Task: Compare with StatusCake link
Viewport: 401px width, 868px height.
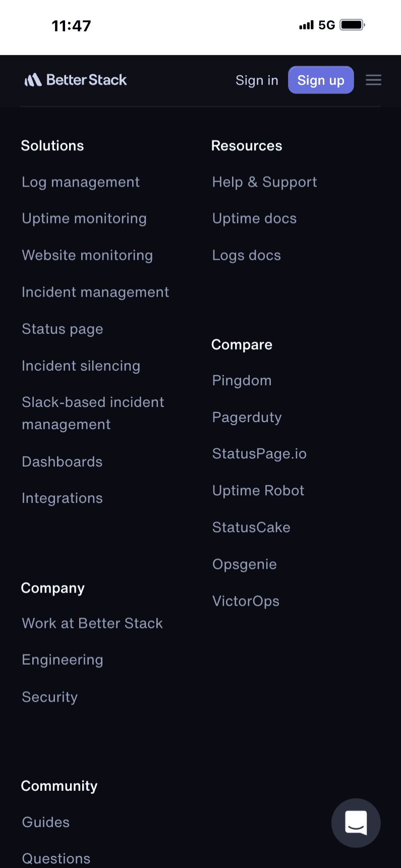Action: tap(251, 528)
